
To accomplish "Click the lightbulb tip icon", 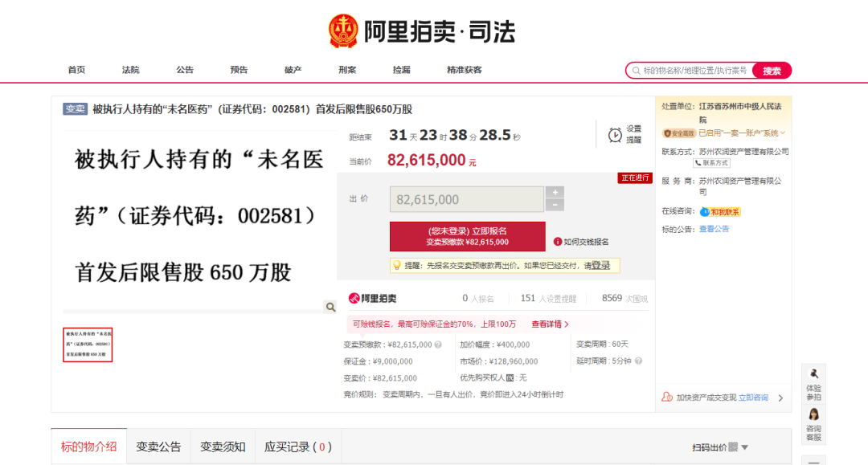I will click(x=396, y=265).
